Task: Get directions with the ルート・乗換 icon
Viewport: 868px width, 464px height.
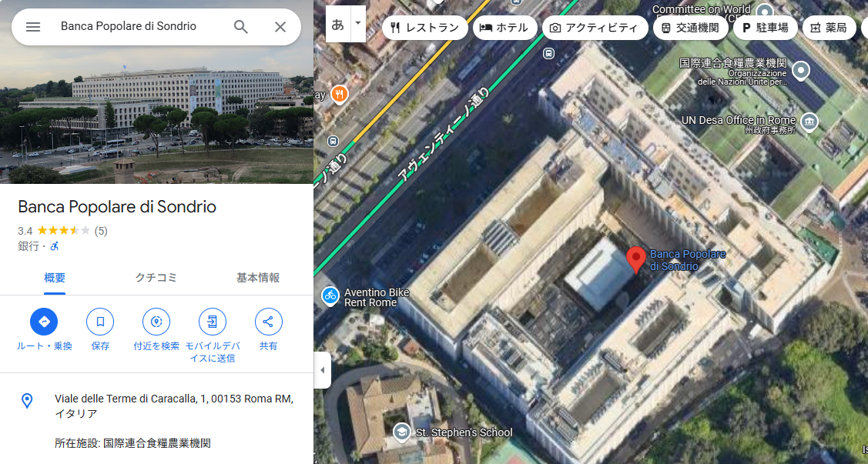Action: 44,322
